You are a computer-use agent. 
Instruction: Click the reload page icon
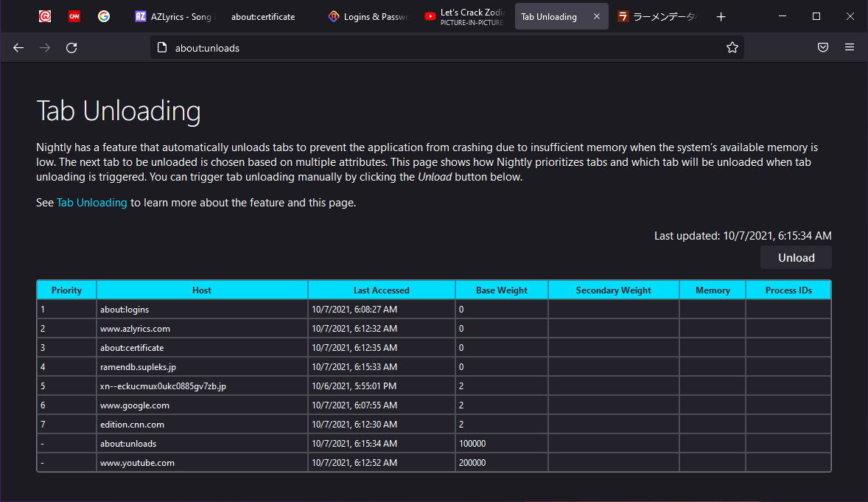coord(71,48)
